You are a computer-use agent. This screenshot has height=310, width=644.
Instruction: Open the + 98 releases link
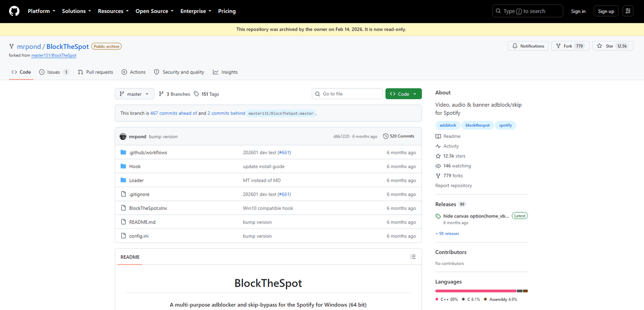pos(447,234)
